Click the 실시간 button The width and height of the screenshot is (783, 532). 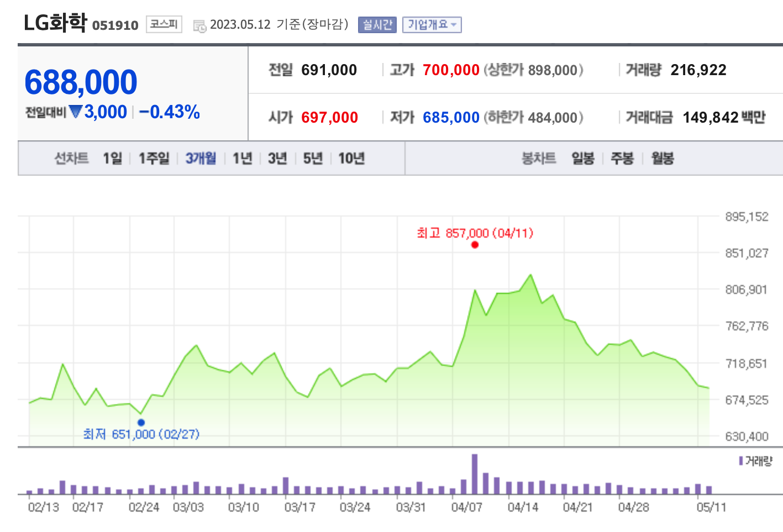click(x=377, y=25)
